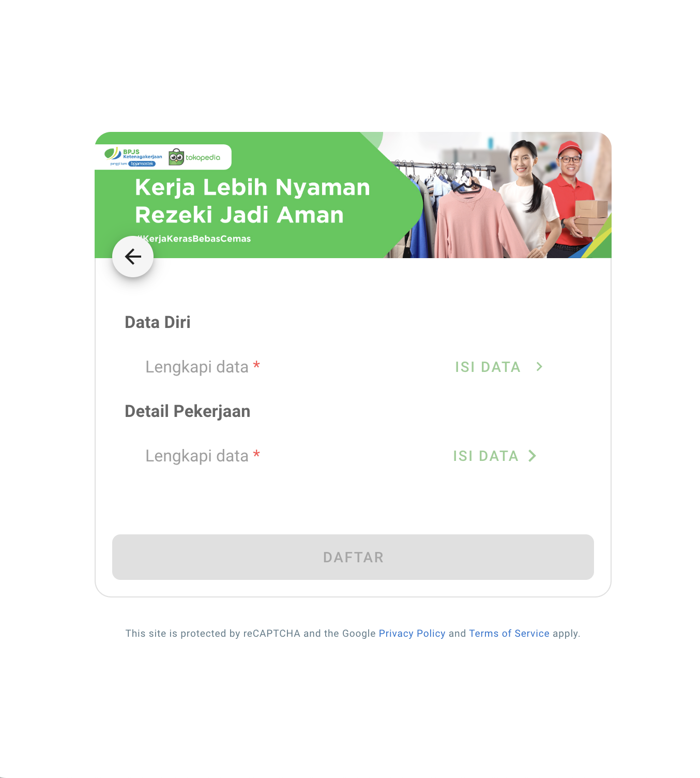Click the Tokopedia owl logo
This screenshot has height=778, width=700.
[176, 157]
